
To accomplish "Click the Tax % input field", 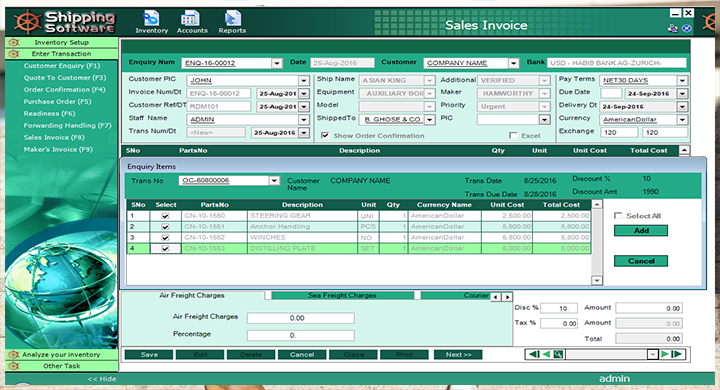I will (559, 323).
